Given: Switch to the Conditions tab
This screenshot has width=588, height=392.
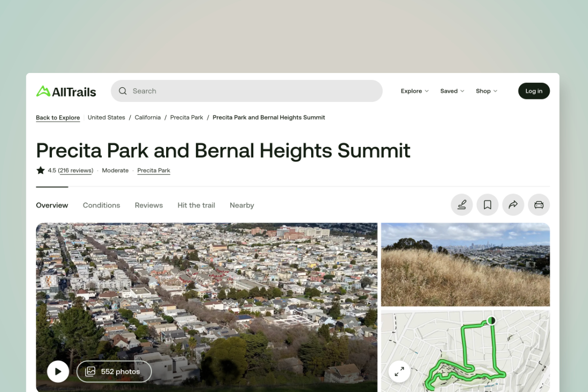Looking at the screenshot, I should click(x=101, y=205).
